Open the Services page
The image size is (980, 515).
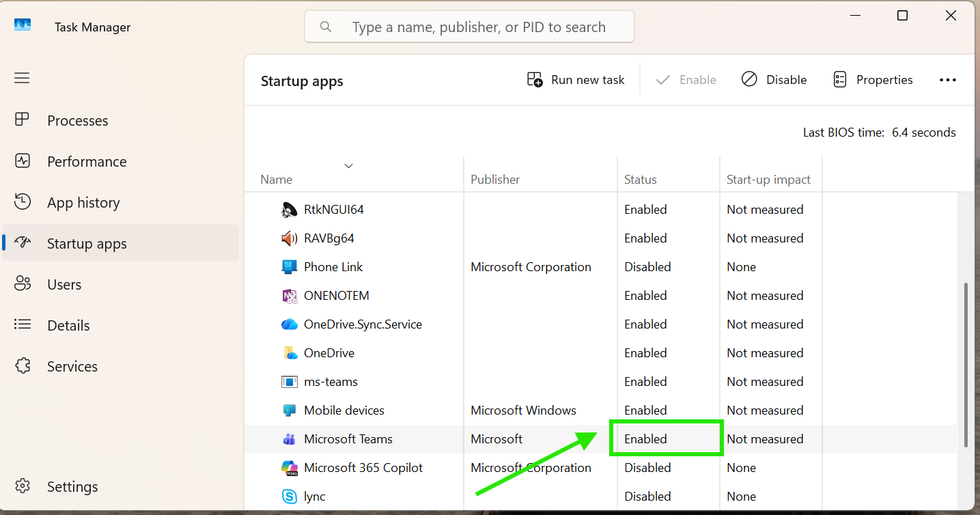pos(121,366)
